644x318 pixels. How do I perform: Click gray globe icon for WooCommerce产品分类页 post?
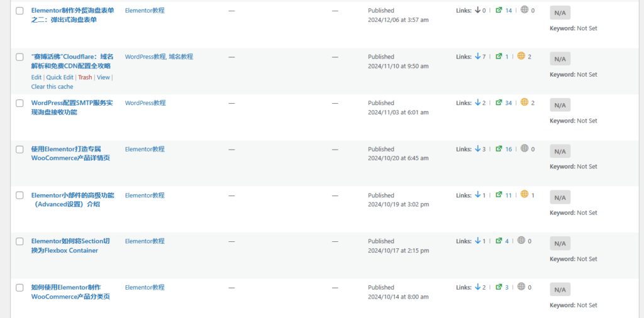[x=521, y=287]
